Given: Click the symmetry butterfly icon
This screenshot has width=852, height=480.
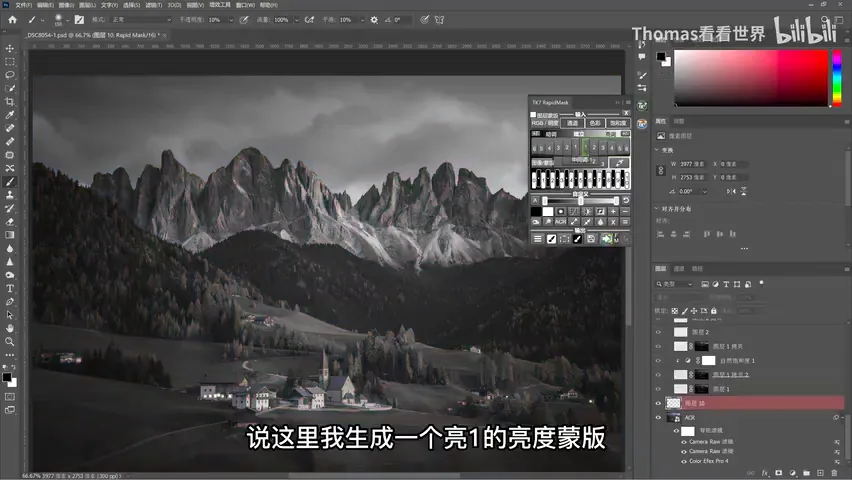Looking at the screenshot, I should coord(440,20).
